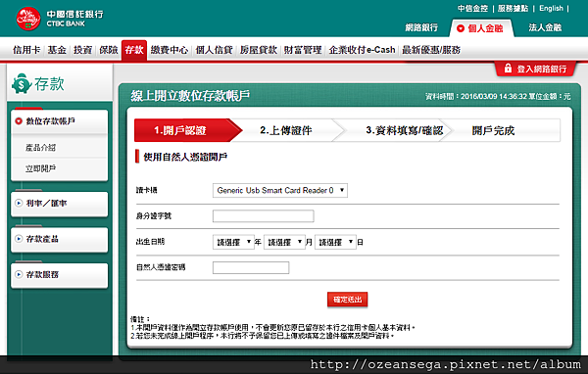
Task: Click the red 確定送出 submit button
Action: point(347,300)
